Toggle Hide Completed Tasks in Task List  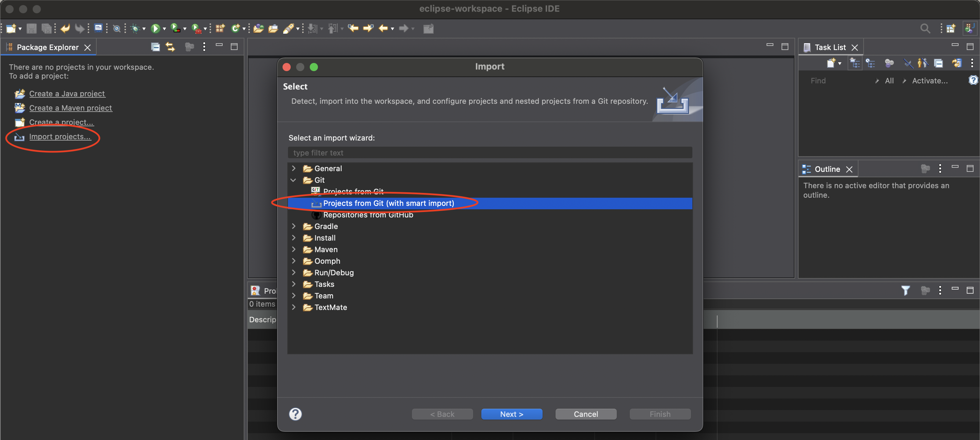[908, 63]
